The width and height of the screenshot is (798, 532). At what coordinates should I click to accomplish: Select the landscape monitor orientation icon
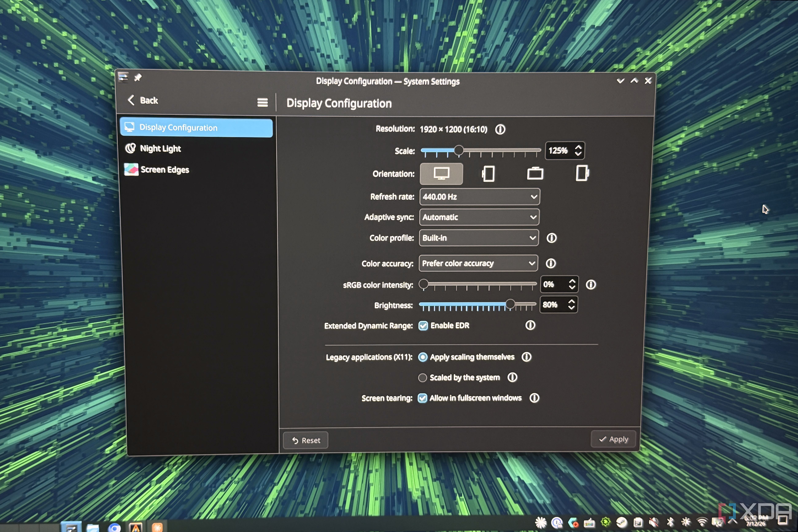click(441, 174)
